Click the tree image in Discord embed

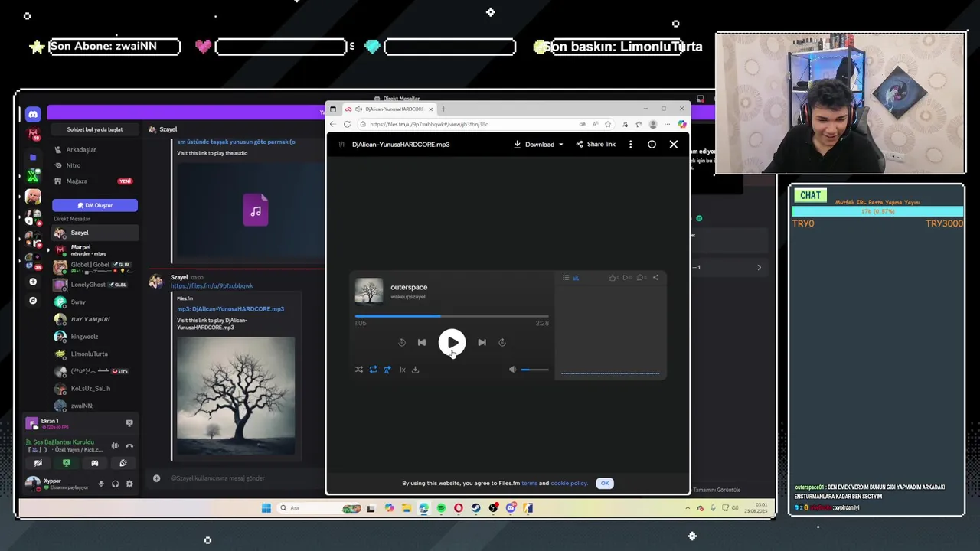point(236,397)
